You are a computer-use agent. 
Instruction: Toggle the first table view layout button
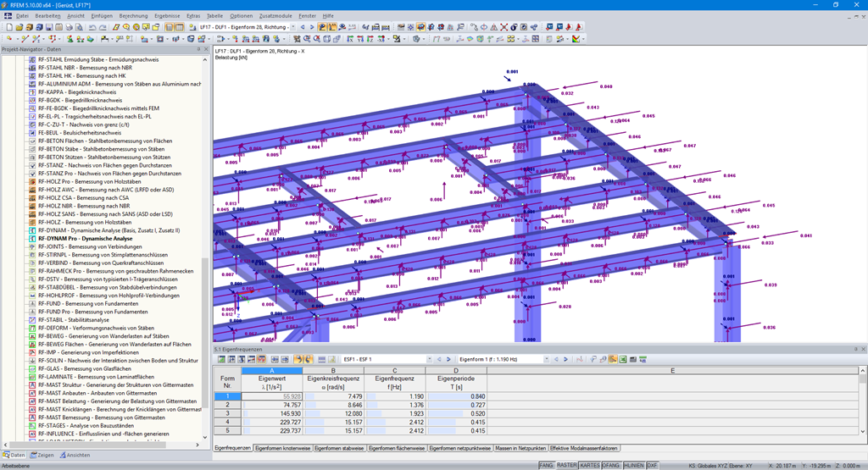pyautogui.click(x=170, y=26)
